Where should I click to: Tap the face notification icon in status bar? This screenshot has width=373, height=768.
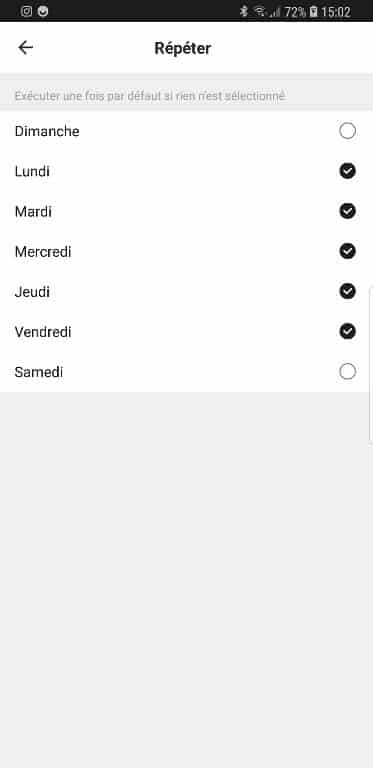[x=43, y=11]
